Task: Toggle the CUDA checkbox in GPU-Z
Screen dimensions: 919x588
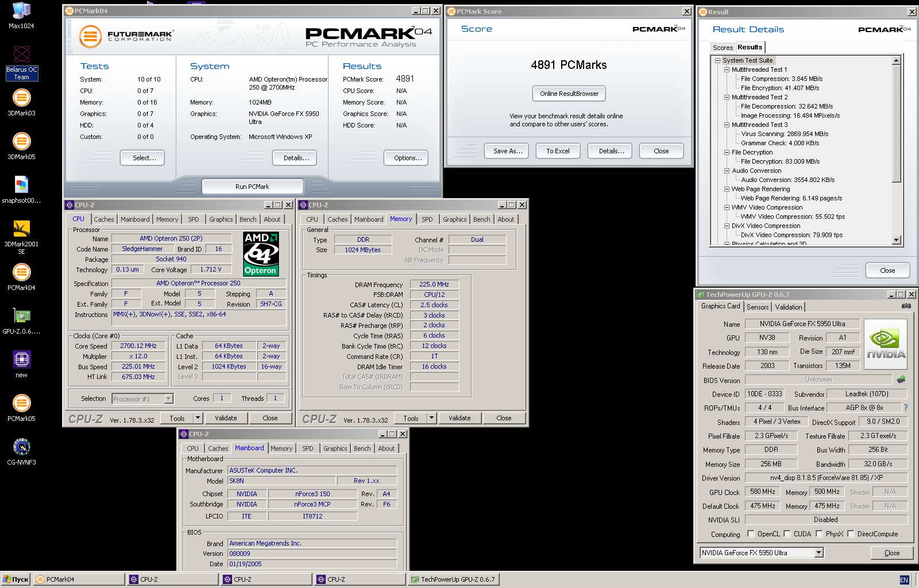Action: (x=787, y=533)
